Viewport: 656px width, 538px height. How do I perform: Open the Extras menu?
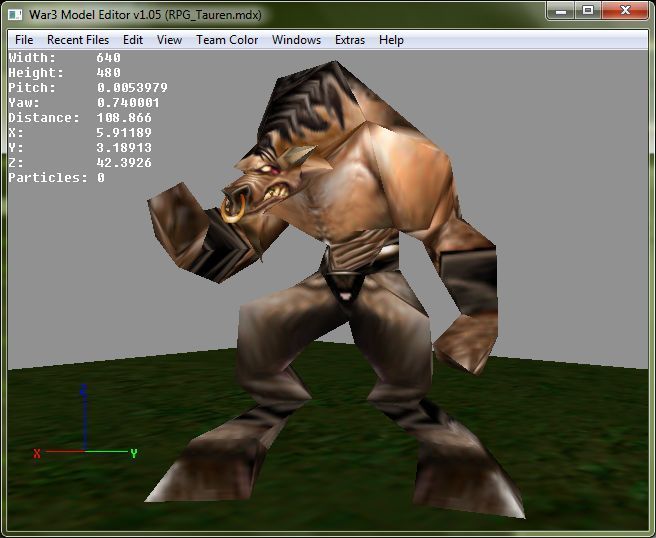pyautogui.click(x=350, y=40)
